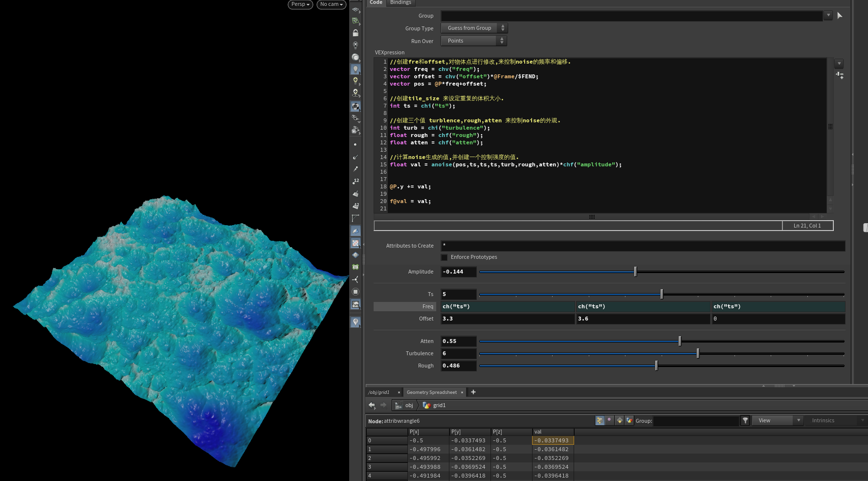Switch to the /obj/grid1 pane tab
The height and width of the screenshot is (481, 868).
click(379, 392)
